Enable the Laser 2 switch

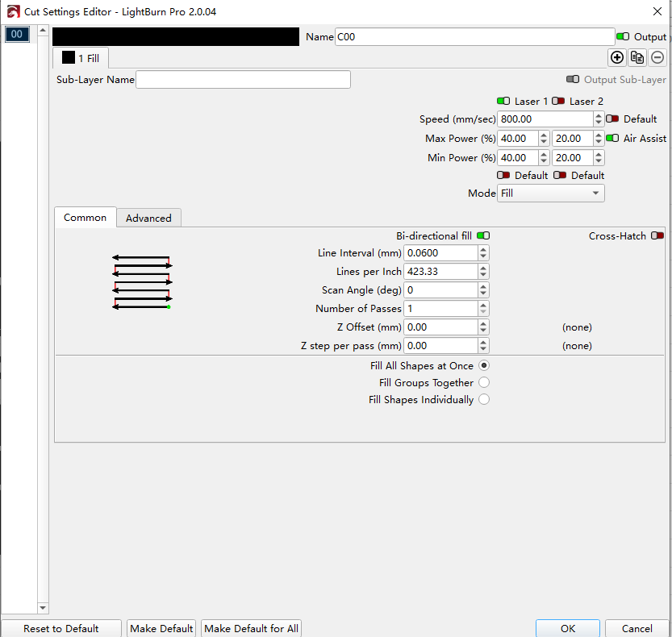(558, 101)
